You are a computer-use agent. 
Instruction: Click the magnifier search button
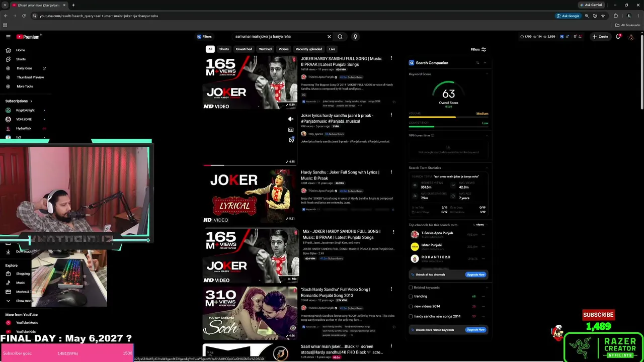point(340,37)
